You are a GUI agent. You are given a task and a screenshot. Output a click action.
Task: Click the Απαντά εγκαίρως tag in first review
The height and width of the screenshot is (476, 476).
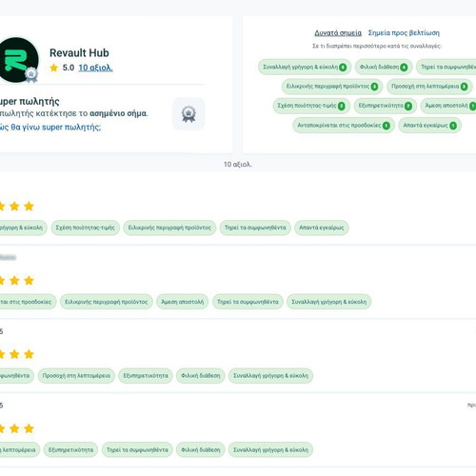(322, 228)
